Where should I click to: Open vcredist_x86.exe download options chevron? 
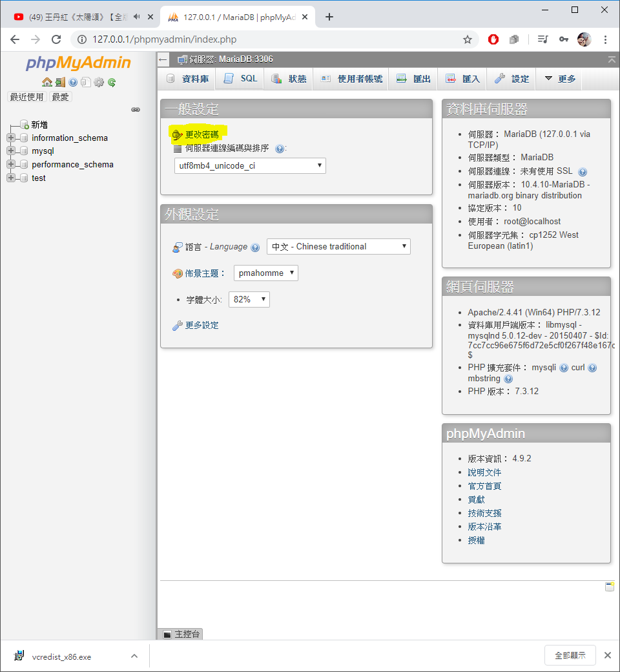[134, 656]
